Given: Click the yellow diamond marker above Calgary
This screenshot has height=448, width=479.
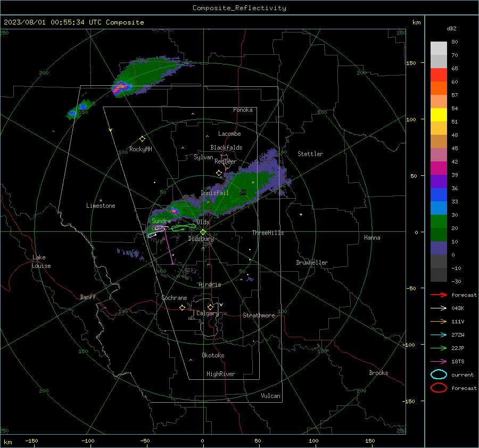Looking at the screenshot, I should [x=210, y=307].
